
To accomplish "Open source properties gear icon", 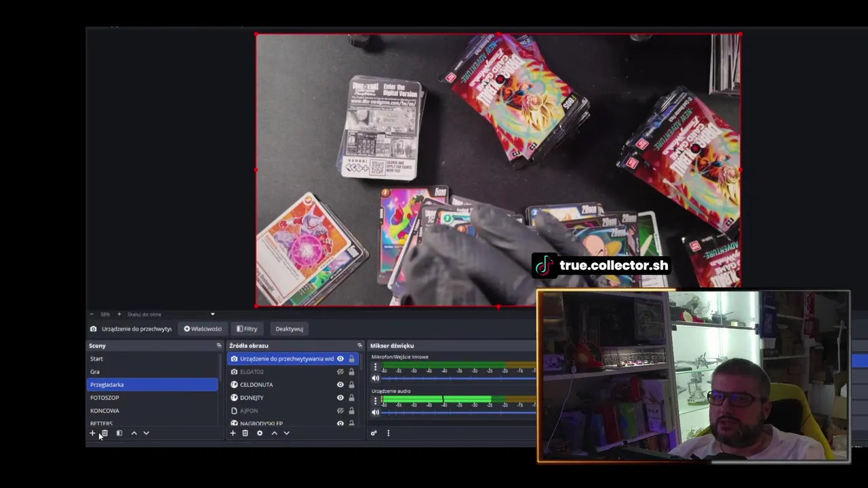I will (x=260, y=433).
